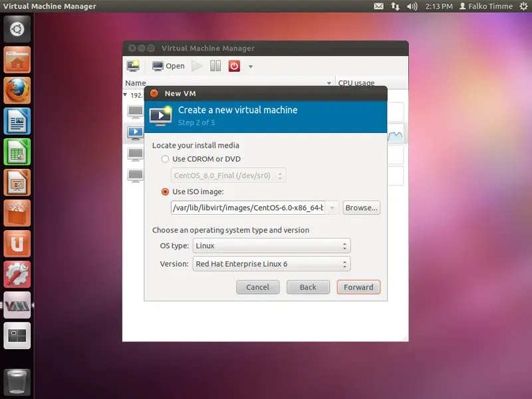Click the ISO image path field

pos(247,207)
